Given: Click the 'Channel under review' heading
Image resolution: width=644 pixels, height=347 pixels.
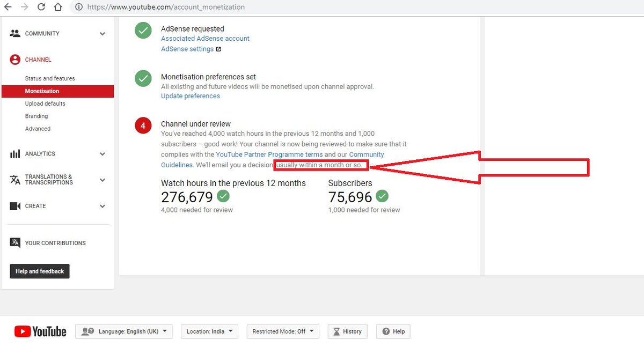Looking at the screenshot, I should click(x=196, y=124).
